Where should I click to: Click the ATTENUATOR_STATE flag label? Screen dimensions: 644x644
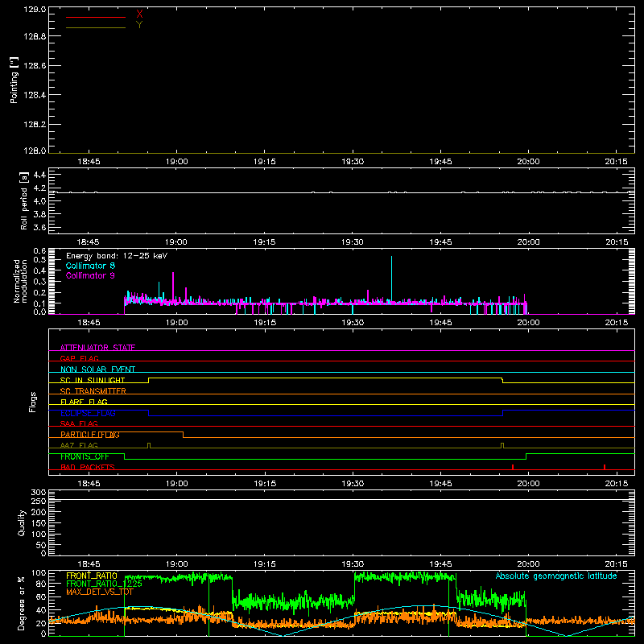pos(97,348)
